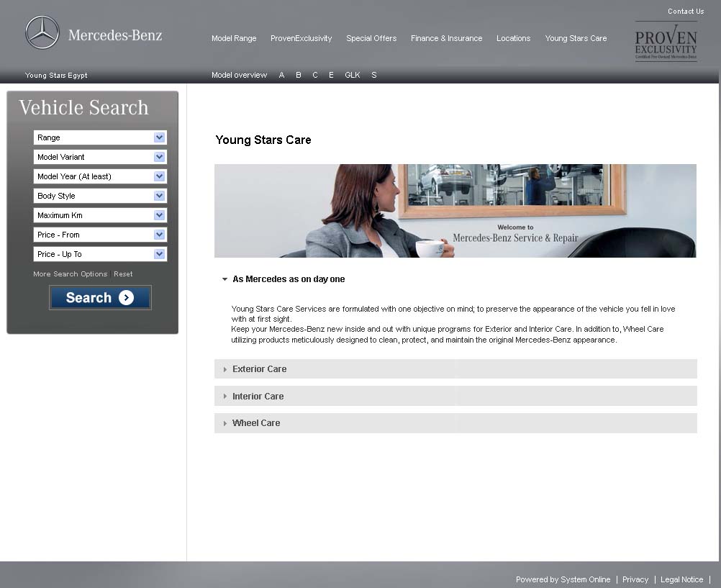Open the Price - From dropdown
This screenshot has height=588, width=721.
pos(100,235)
